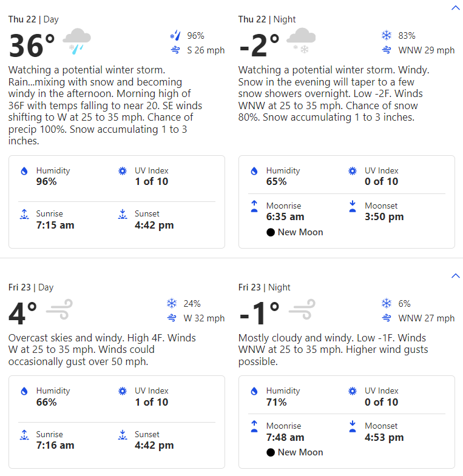Image resolution: width=463 pixels, height=476 pixels.
Task: Click Thu 22 Night snow cloud icon
Action: tap(300, 39)
